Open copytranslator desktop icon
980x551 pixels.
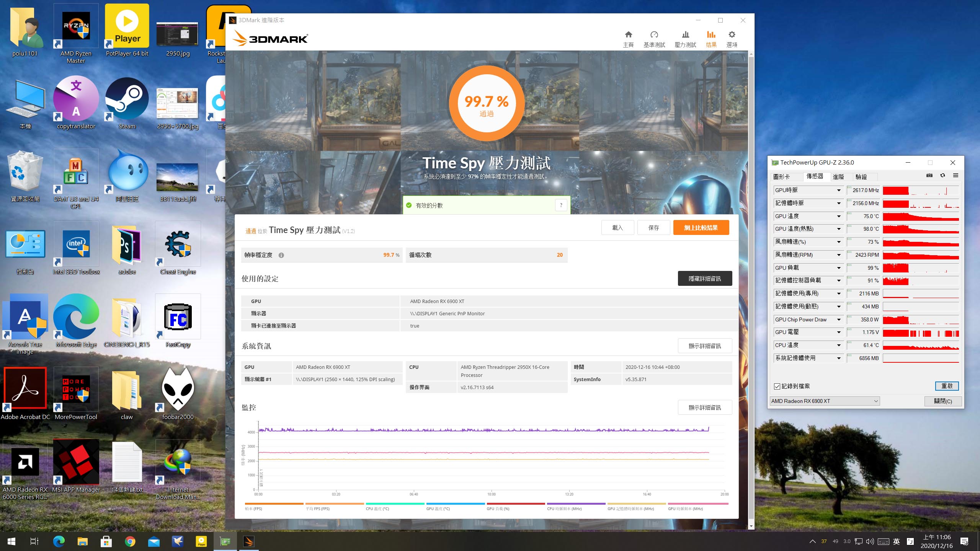(x=76, y=103)
